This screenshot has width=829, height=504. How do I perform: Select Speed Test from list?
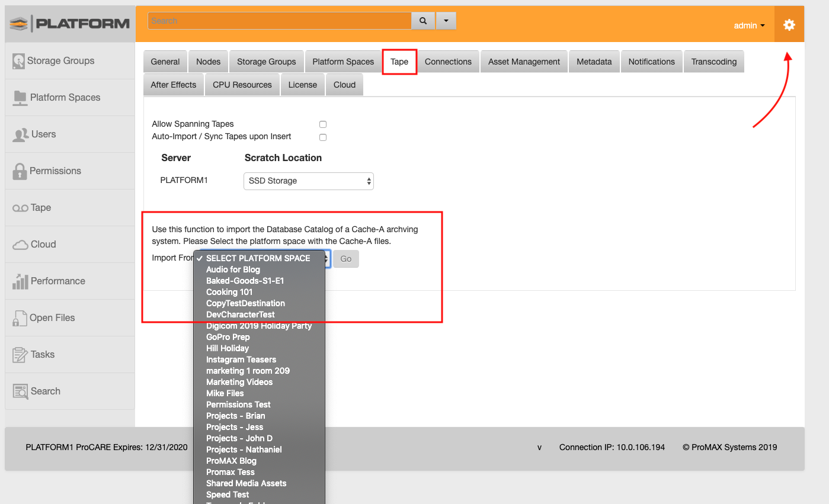pos(260,495)
